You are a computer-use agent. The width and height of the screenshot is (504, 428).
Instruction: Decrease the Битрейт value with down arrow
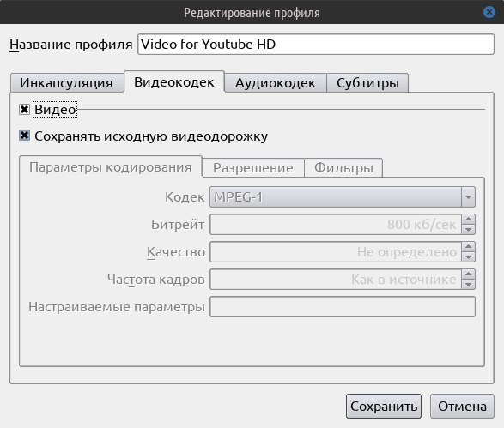click(x=468, y=229)
